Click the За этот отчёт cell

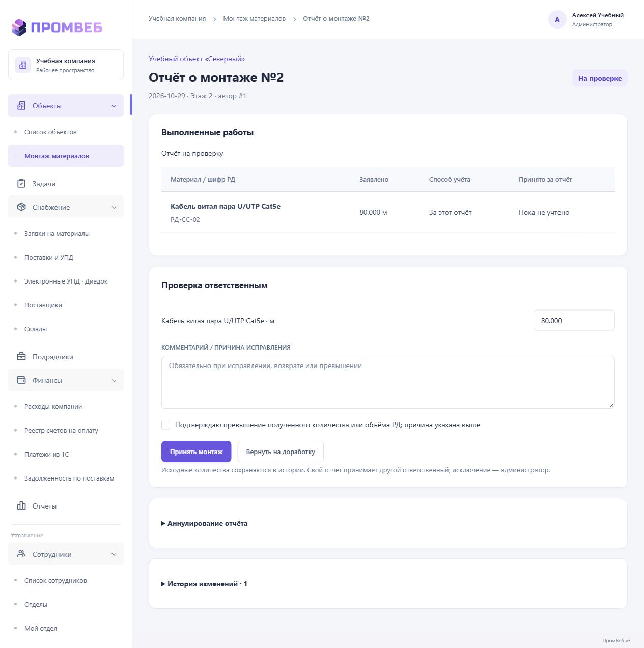[451, 212]
